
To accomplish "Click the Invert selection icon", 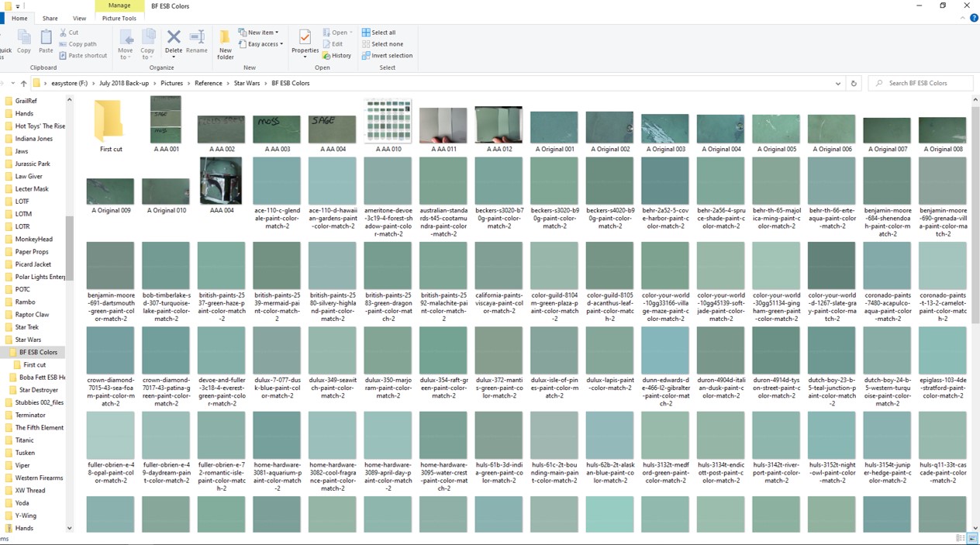I will pyautogui.click(x=366, y=56).
